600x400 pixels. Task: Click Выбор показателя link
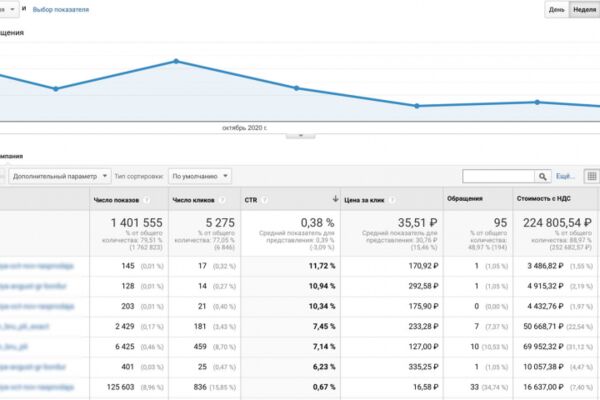click(61, 10)
